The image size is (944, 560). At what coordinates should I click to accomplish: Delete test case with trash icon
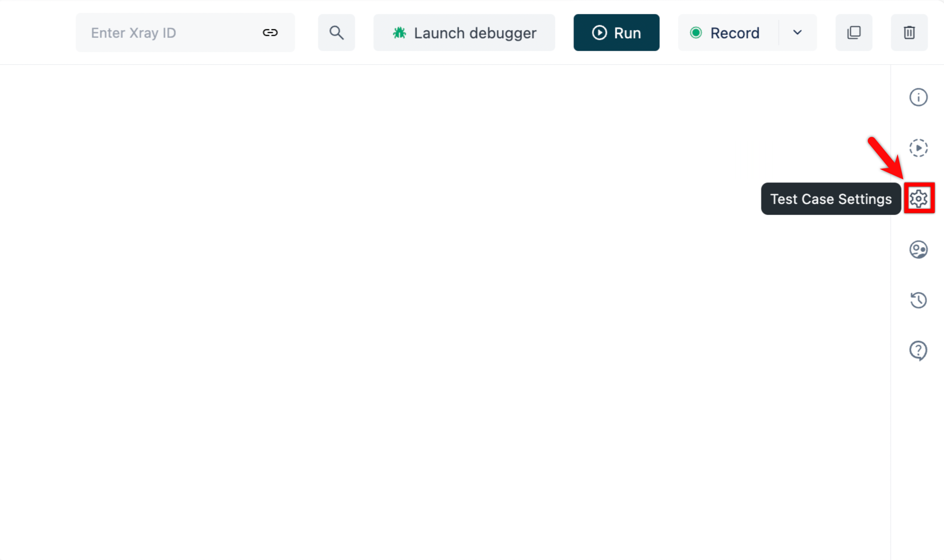click(x=909, y=32)
